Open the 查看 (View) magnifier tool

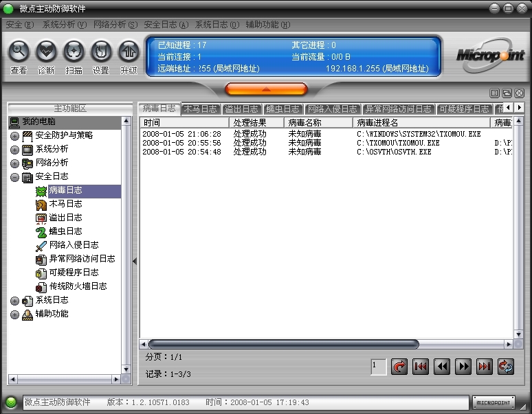(19, 51)
